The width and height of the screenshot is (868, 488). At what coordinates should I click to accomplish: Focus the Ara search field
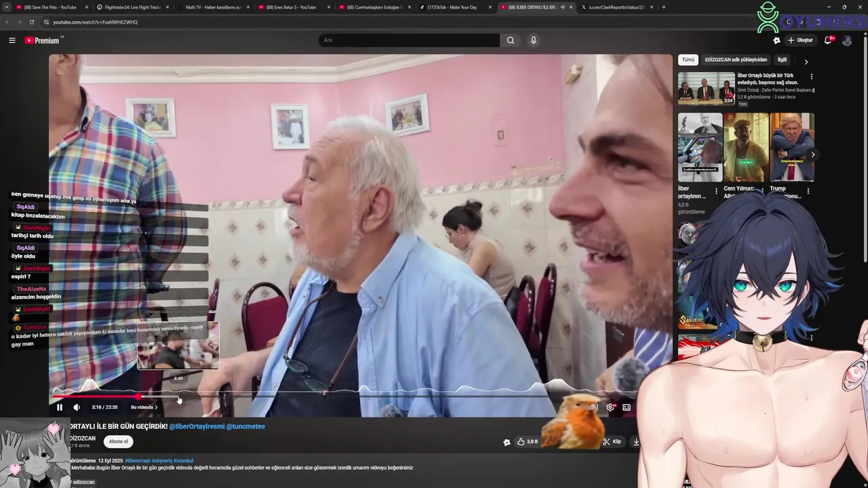409,40
